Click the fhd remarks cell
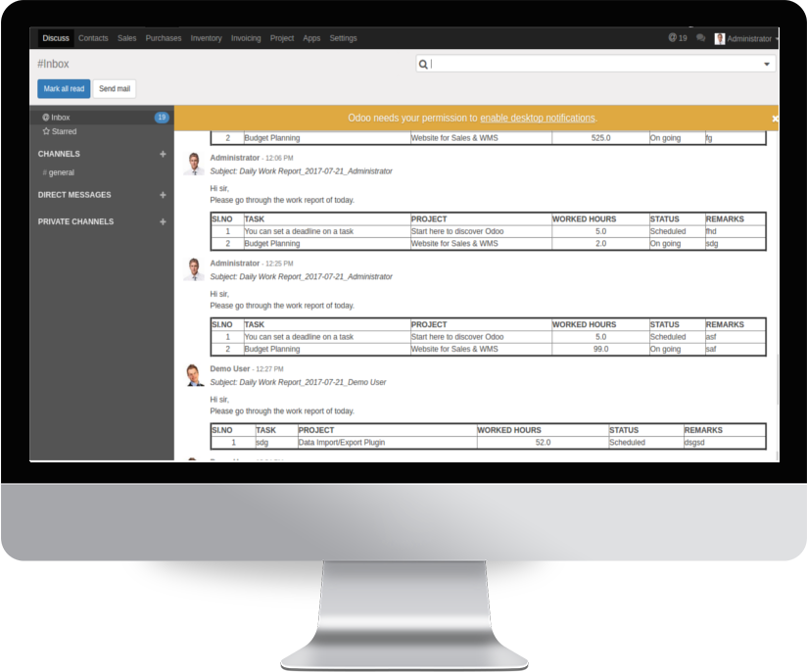This screenshot has height=672, width=807. pyautogui.click(x=735, y=231)
